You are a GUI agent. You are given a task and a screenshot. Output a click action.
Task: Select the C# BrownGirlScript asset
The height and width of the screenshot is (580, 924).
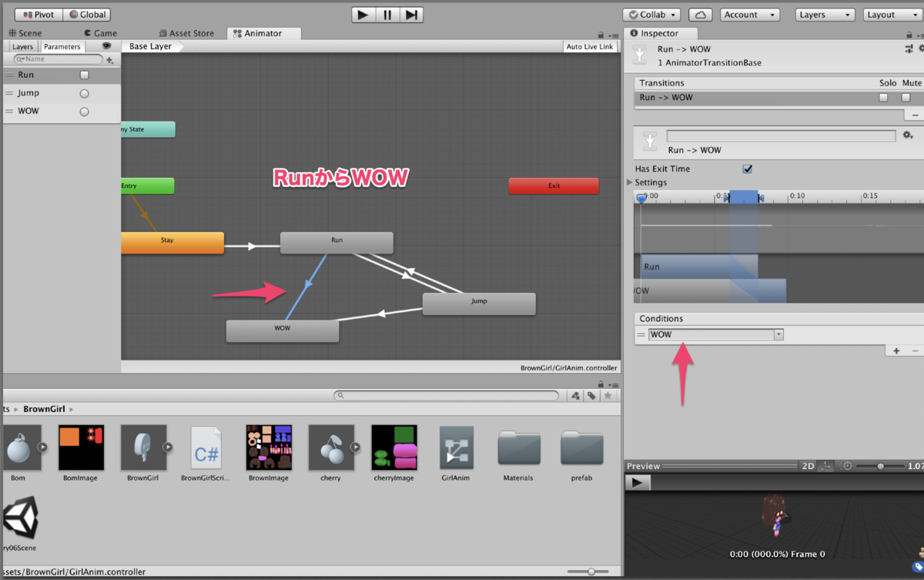coord(206,453)
